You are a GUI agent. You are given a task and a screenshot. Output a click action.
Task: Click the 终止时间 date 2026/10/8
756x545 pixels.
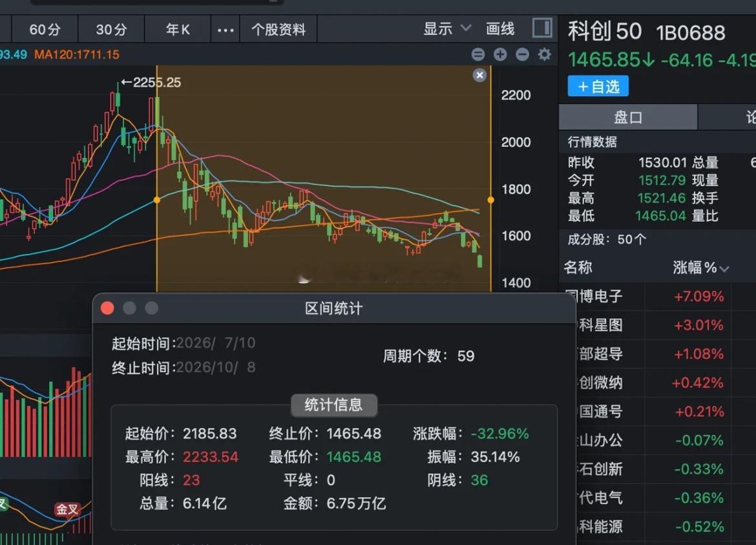point(216,367)
